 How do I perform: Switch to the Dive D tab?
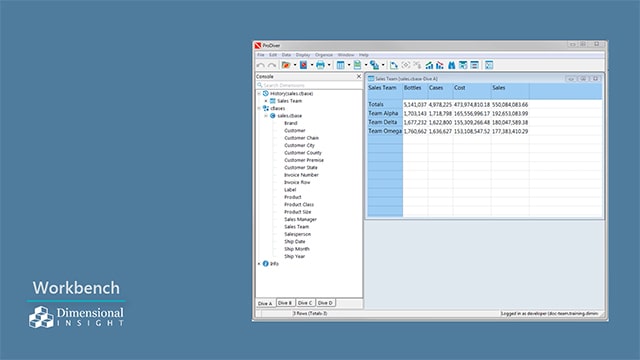tap(325, 303)
